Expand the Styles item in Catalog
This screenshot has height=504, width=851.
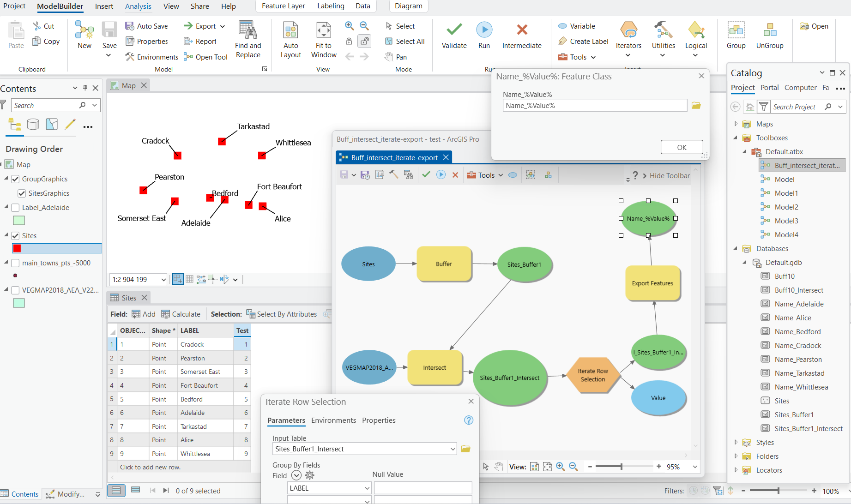click(736, 442)
